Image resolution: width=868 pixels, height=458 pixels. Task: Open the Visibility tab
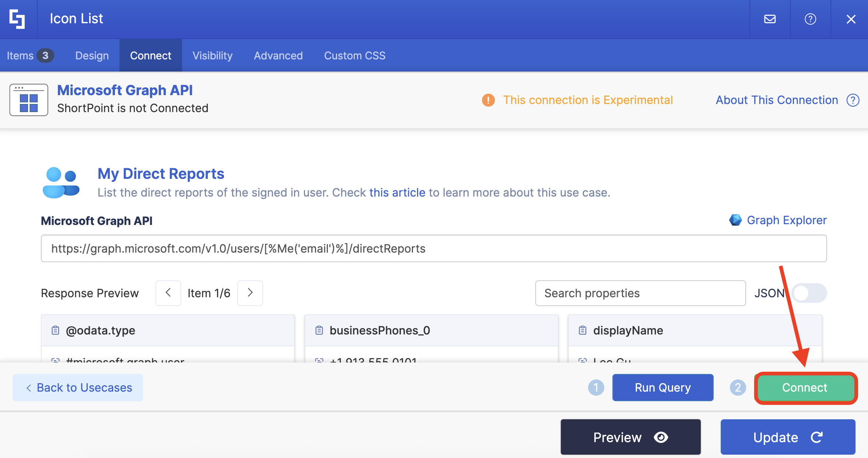pyautogui.click(x=212, y=56)
